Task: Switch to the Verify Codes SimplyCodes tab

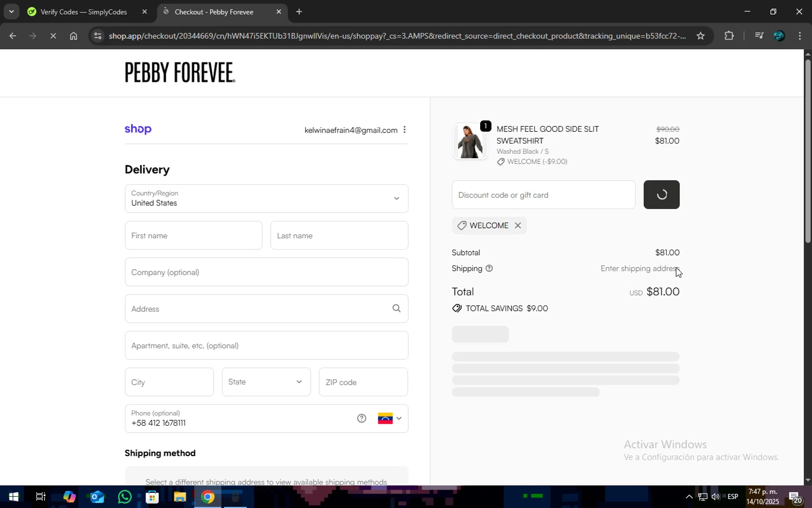Action: tap(84, 12)
